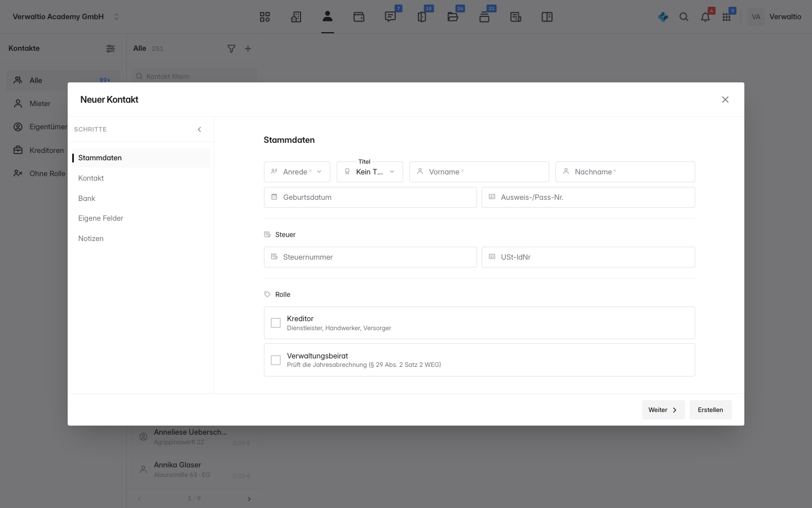Open the notifications bell icon

click(705, 17)
